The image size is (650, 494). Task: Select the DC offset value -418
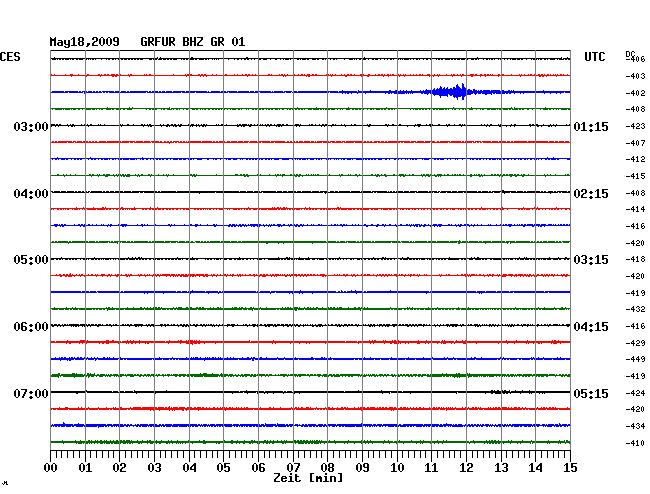635,259
